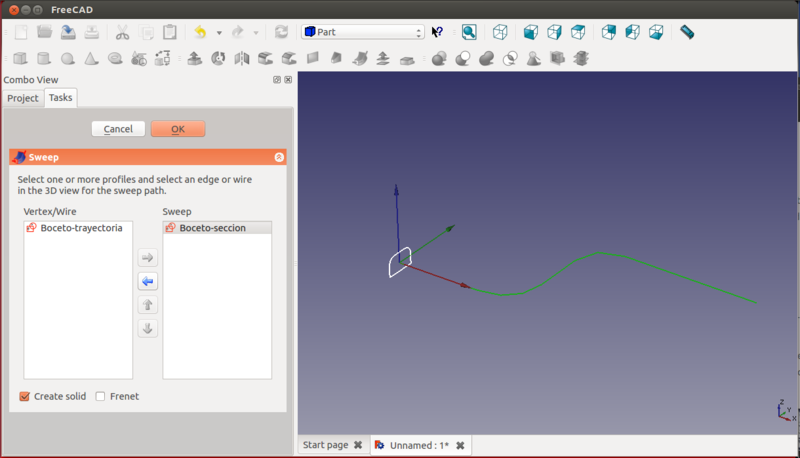
Task: Select Boceto-trayectoria in Vertex/Wire list
Action: 81,228
